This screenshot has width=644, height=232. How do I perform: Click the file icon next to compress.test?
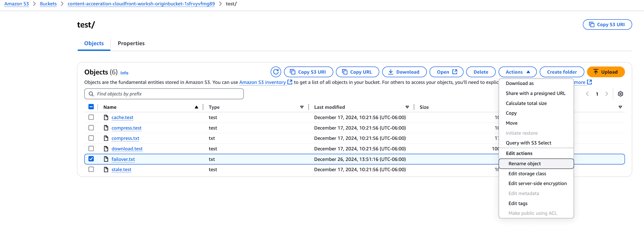[x=106, y=128]
